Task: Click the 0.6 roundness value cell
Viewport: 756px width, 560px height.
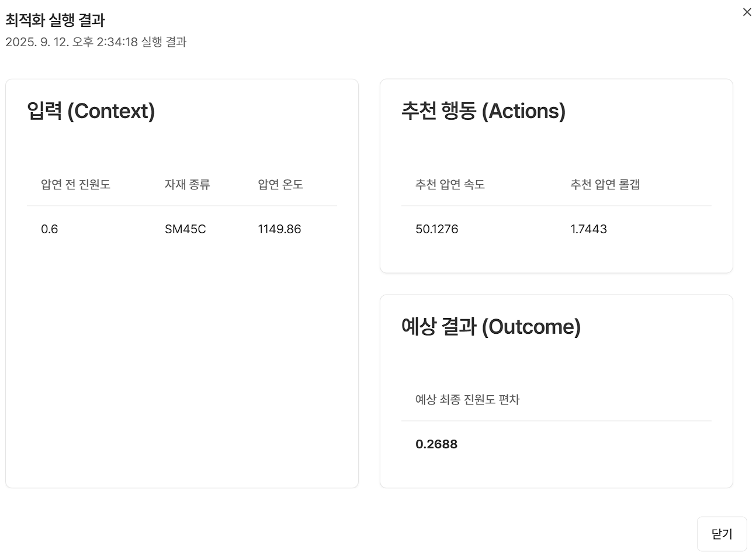Action: point(50,229)
